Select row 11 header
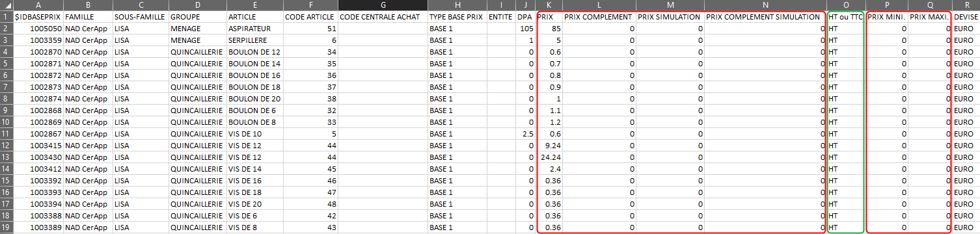The height and width of the screenshot is (234, 980). click(x=6, y=133)
